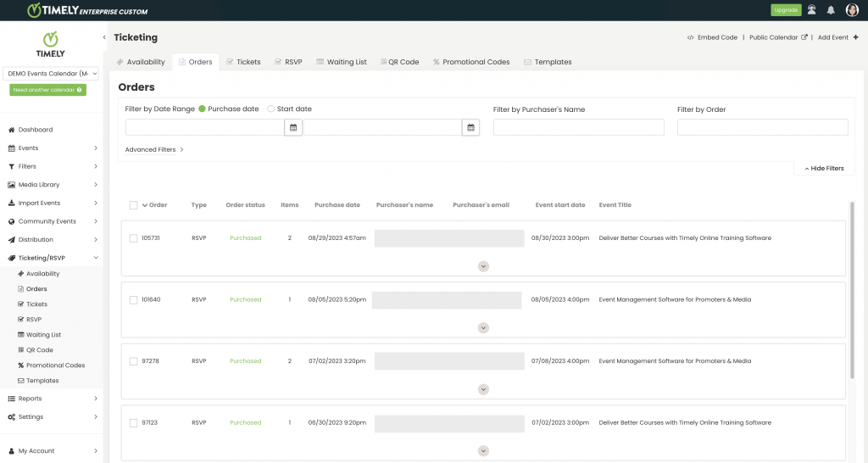Click the Community Events globe icon

tap(11, 221)
